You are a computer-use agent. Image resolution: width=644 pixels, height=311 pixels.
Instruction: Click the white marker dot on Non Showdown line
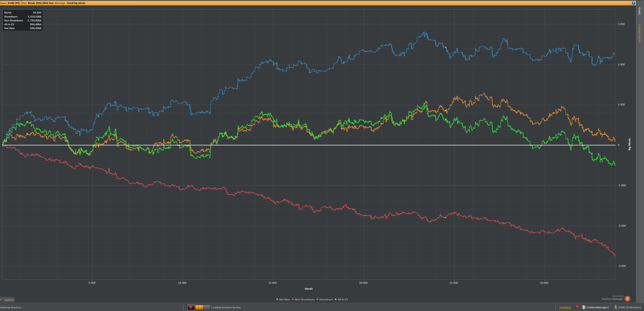[445, 217]
